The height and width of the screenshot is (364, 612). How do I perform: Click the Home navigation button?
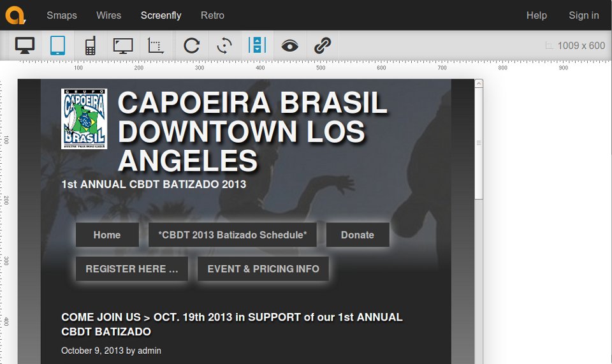coord(107,235)
